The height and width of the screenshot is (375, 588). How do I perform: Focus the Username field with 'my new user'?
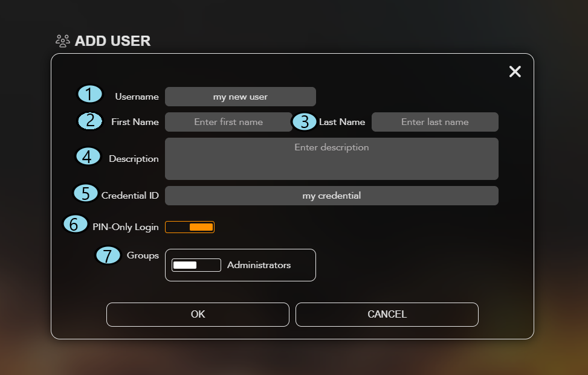(x=240, y=97)
